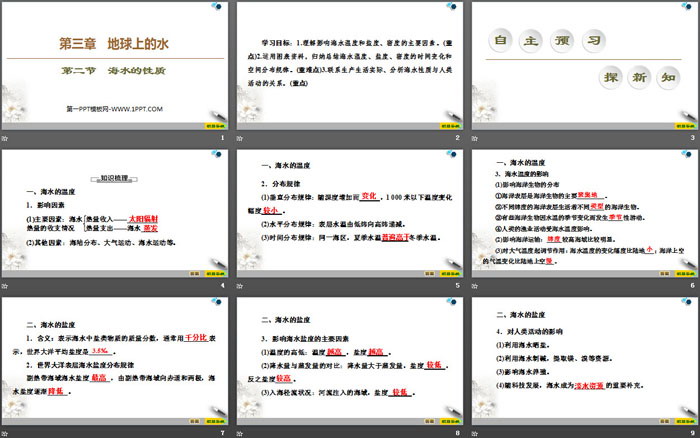Viewport: 700px width, 438px height.
Task: Select slide 2 with 学习目标 text
Action: pos(350,66)
